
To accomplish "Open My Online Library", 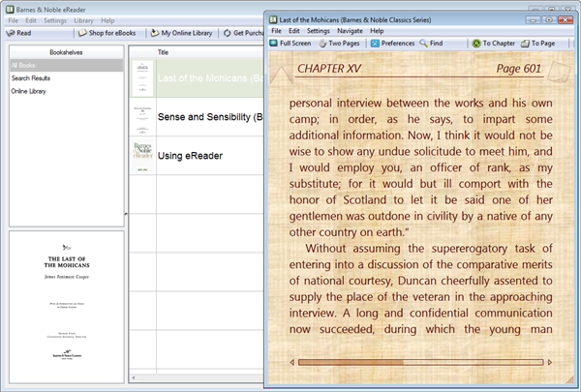I will click(x=184, y=33).
